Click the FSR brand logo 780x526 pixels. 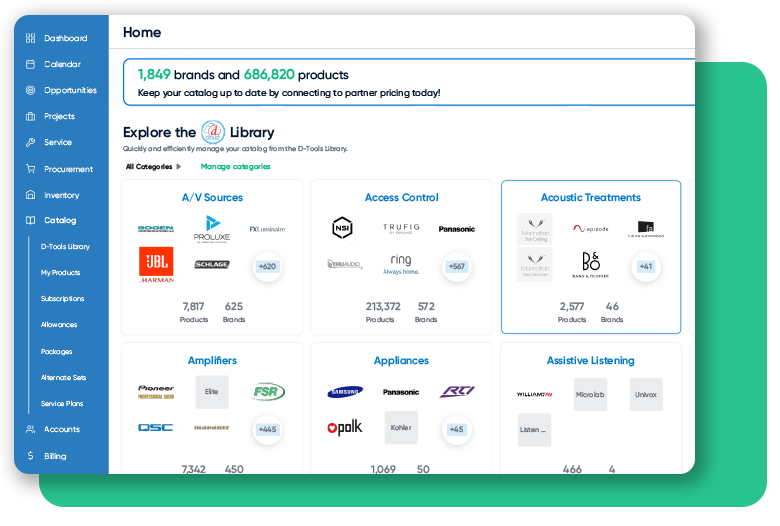[x=267, y=392]
